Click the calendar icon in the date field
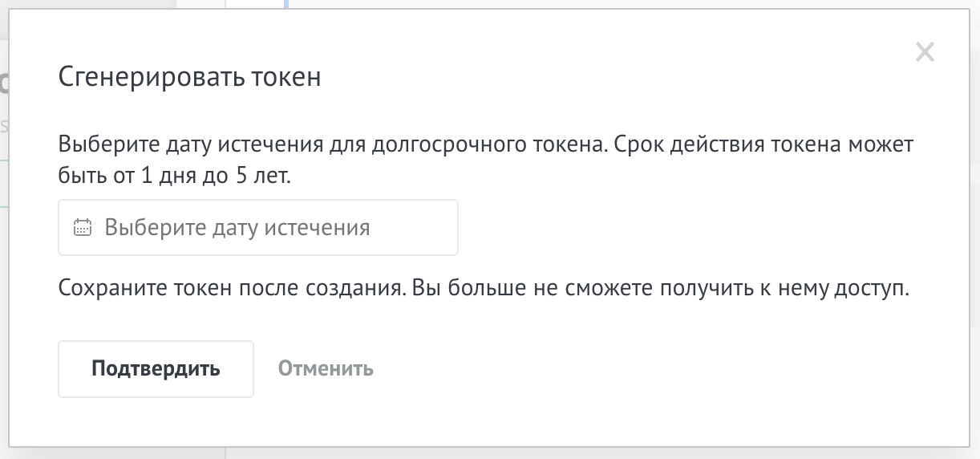Viewport: 980px width, 459px height. point(83,228)
